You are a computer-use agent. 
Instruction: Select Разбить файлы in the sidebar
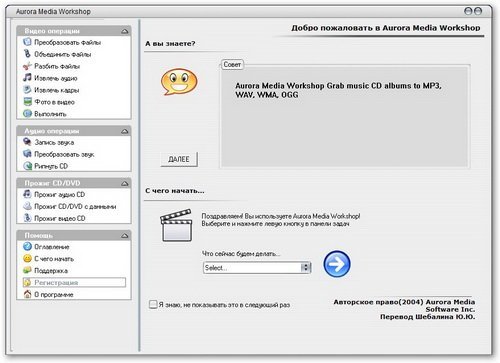pyautogui.click(x=57, y=66)
